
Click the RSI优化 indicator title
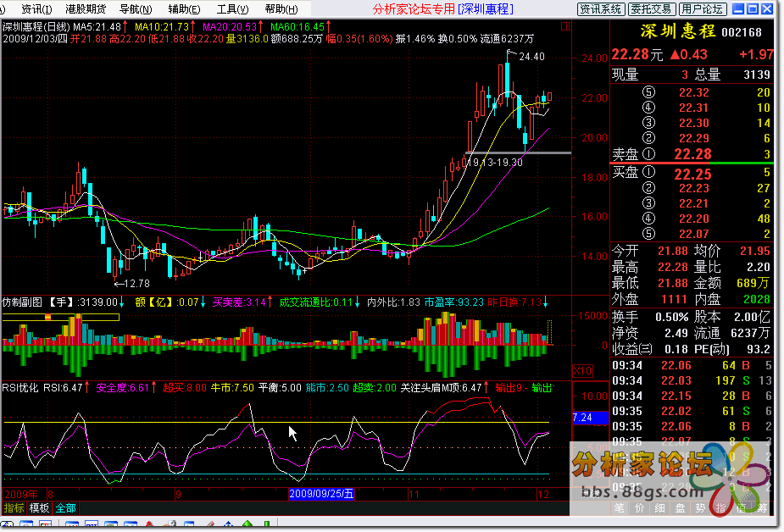coord(20,388)
